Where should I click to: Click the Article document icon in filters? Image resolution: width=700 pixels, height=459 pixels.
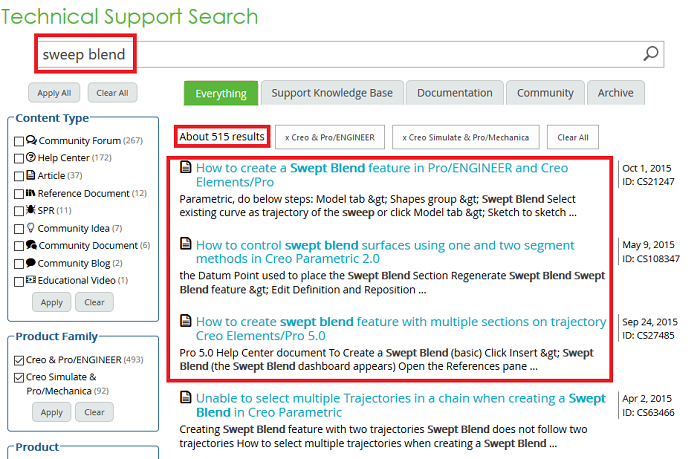pos(30,175)
